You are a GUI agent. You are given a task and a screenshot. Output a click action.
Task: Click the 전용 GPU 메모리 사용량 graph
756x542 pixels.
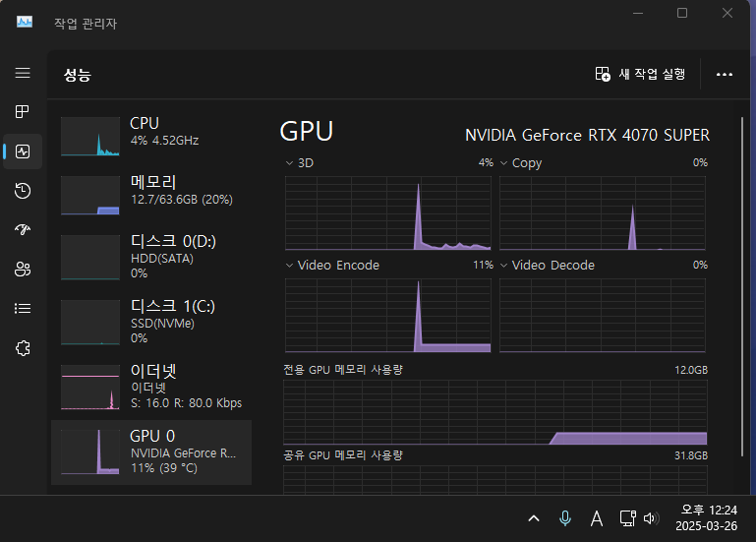(x=495, y=412)
